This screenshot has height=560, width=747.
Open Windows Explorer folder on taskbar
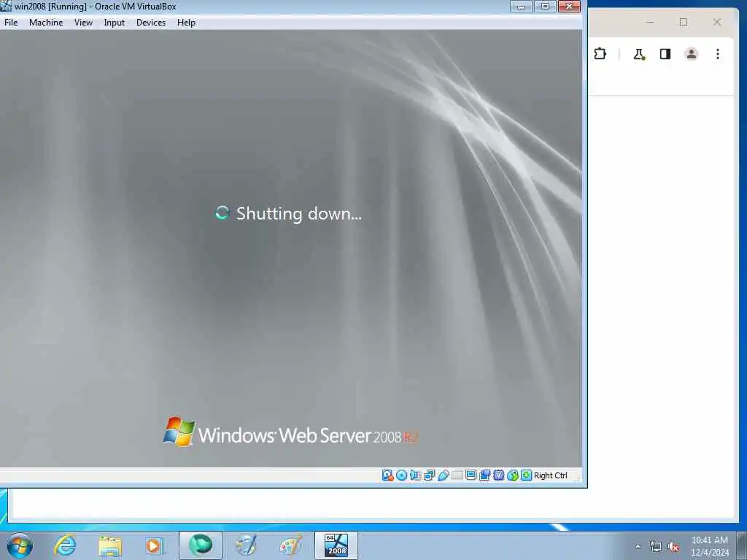coord(111,545)
